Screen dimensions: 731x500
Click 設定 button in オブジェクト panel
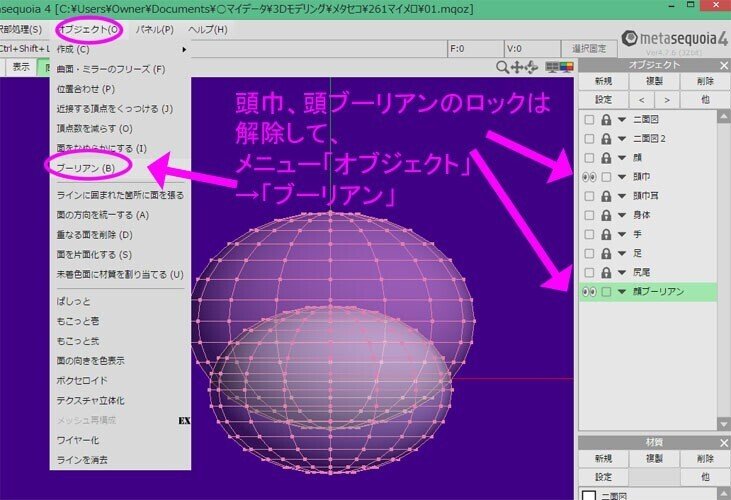tap(603, 100)
